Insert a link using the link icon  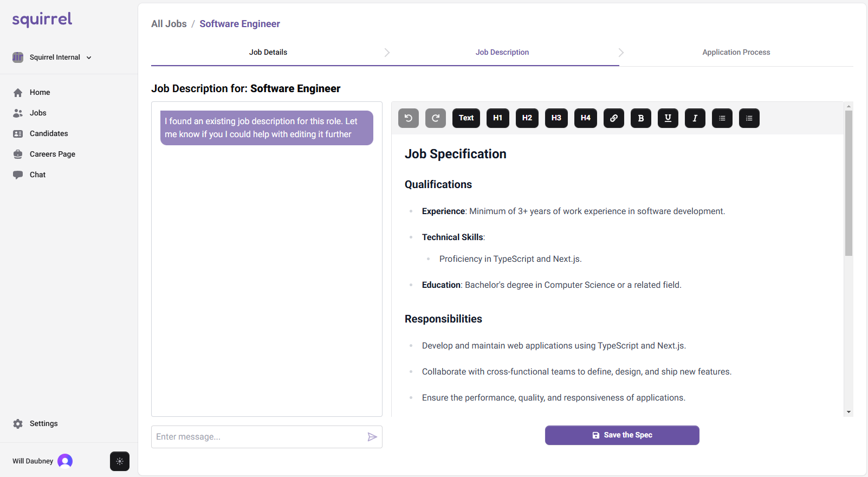[x=614, y=118]
